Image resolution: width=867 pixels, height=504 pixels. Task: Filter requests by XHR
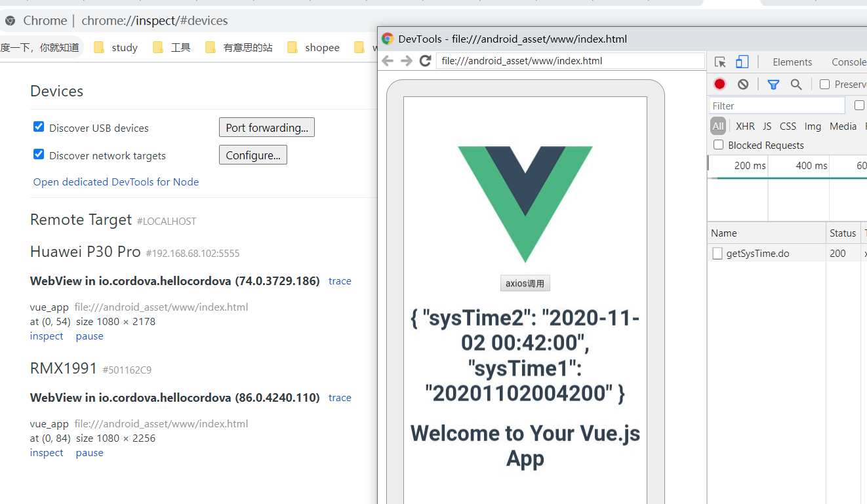tap(745, 126)
